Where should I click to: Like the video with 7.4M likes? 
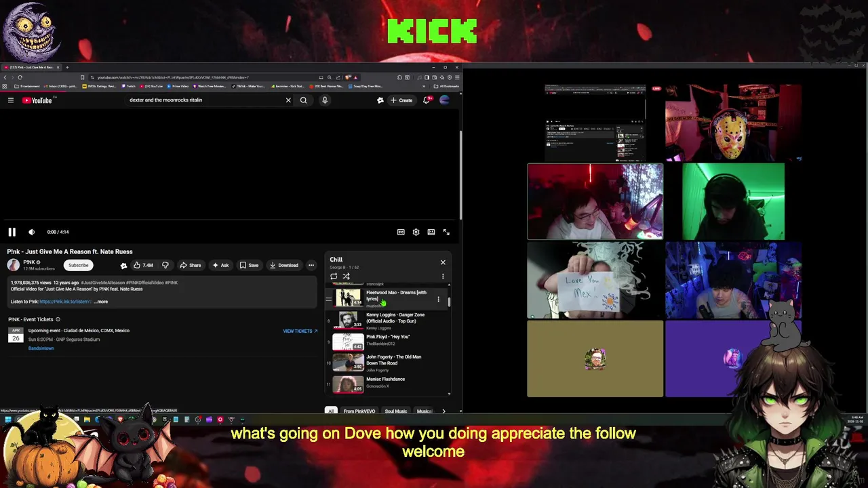point(143,265)
